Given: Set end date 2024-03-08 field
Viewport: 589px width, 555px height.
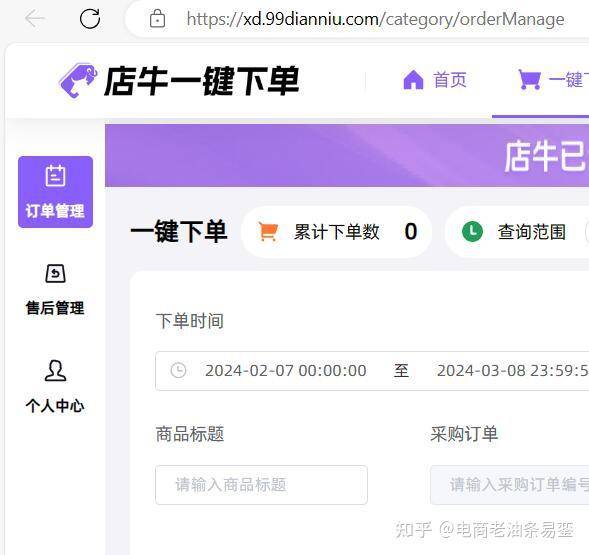Looking at the screenshot, I should pyautogui.click(x=513, y=371).
